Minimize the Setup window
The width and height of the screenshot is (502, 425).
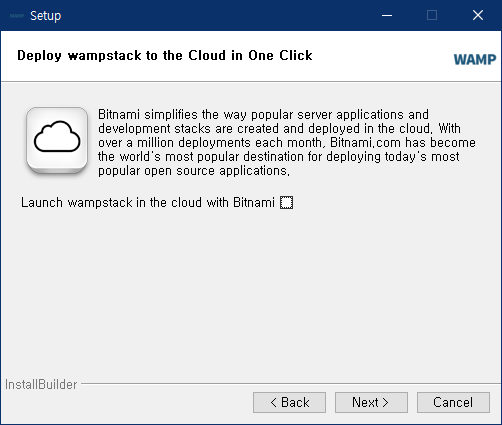[x=387, y=15]
